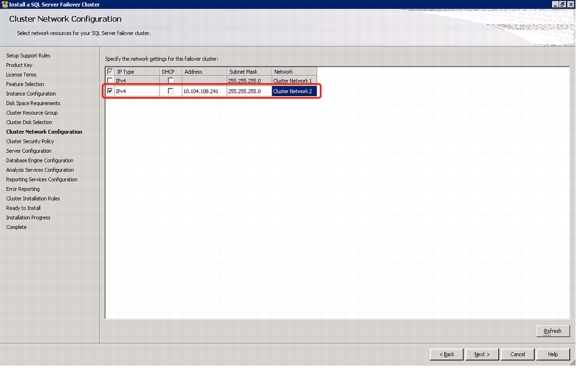Select Cluster Resource Group step
This screenshot has height=369, width=578.
(x=32, y=113)
